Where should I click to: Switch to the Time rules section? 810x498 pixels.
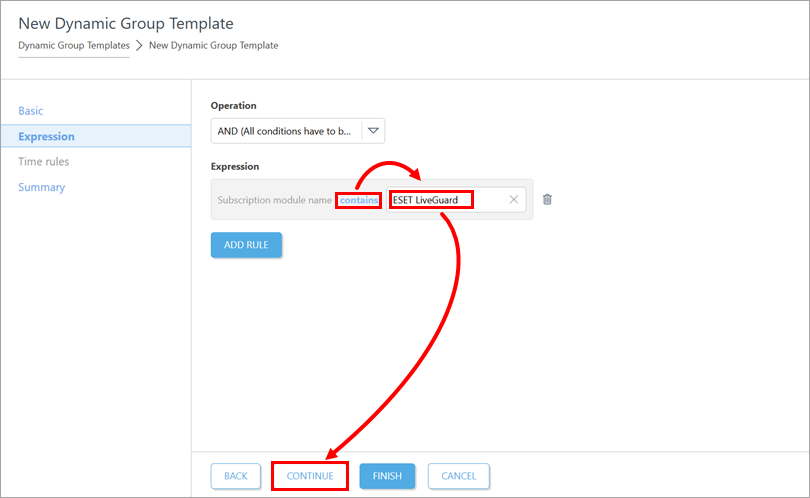44,162
